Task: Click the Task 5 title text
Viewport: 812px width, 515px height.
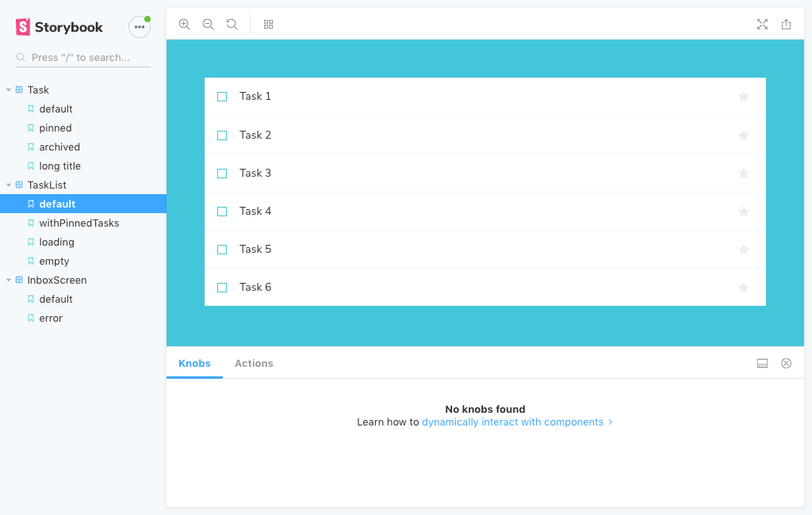Action: [255, 250]
